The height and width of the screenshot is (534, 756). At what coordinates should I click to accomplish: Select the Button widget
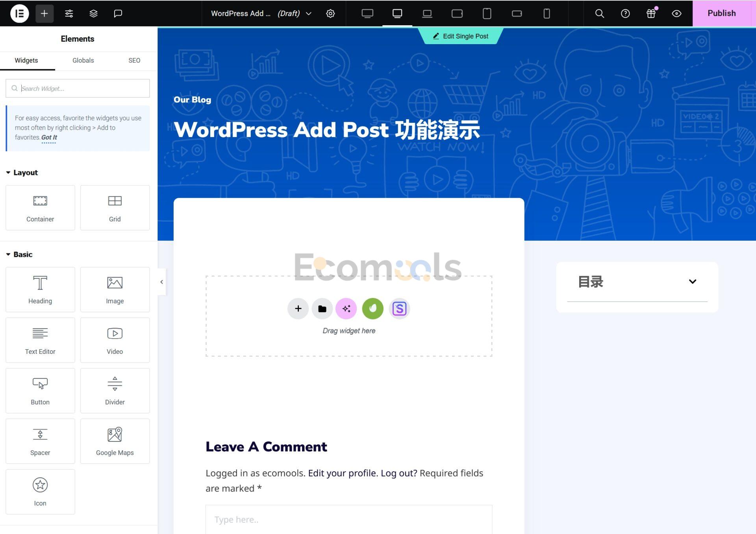coord(40,391)
